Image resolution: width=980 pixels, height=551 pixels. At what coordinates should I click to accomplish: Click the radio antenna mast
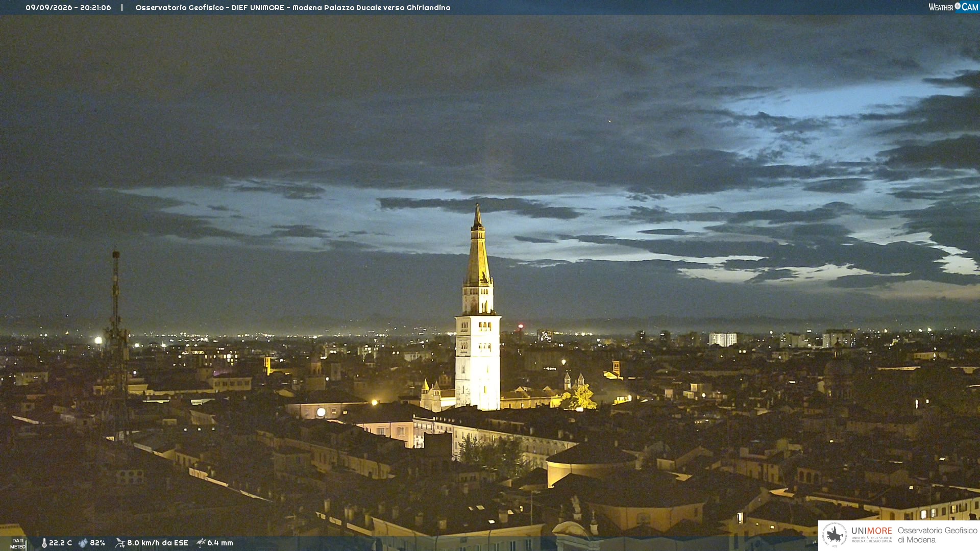coord(116,342)
